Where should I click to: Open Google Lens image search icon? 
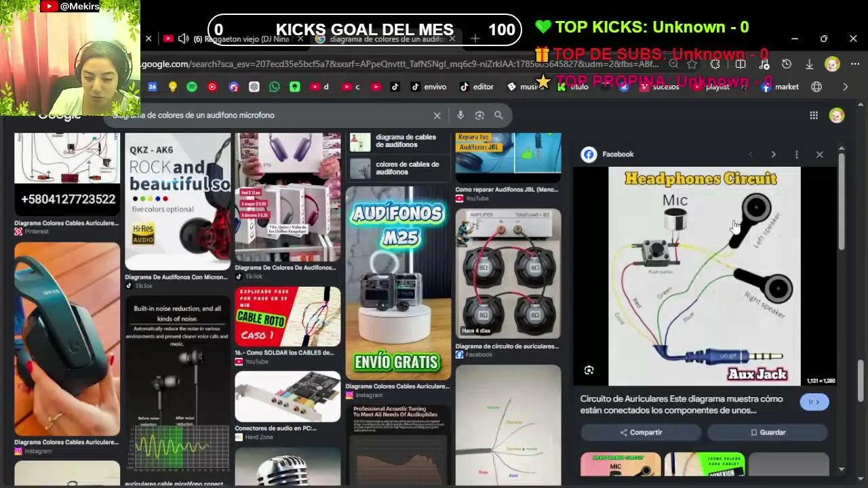pyautogui.click(x=479, y=115)
